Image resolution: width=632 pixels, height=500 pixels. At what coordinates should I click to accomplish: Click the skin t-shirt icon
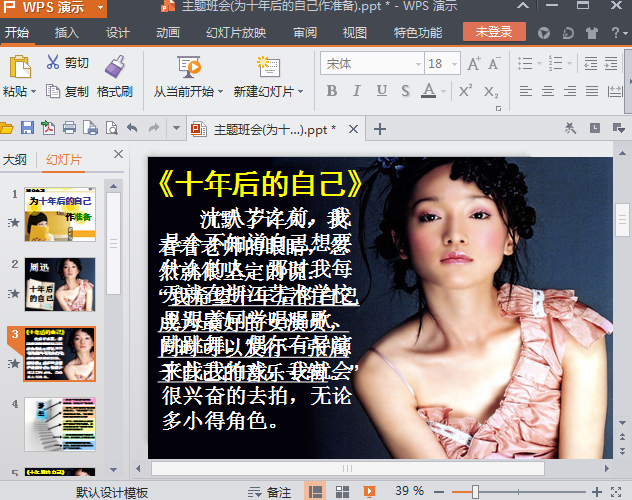(591, 33)
